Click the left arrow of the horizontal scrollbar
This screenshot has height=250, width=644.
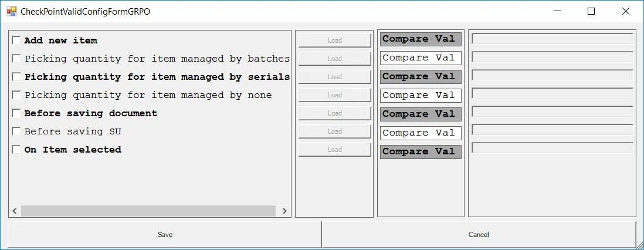pyautogui.click(x=15, y=211)
